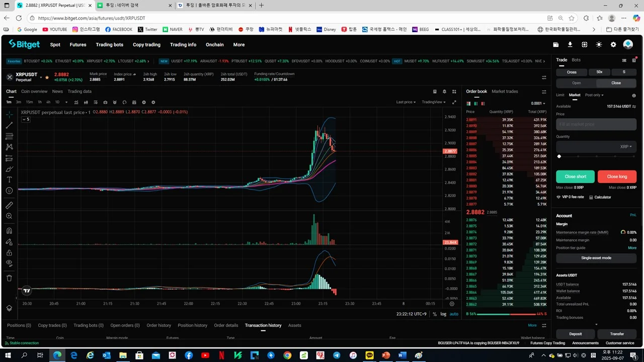Open the Last price dropdown on chart
This screenshot has height=362, width=644.
point(406,102)
